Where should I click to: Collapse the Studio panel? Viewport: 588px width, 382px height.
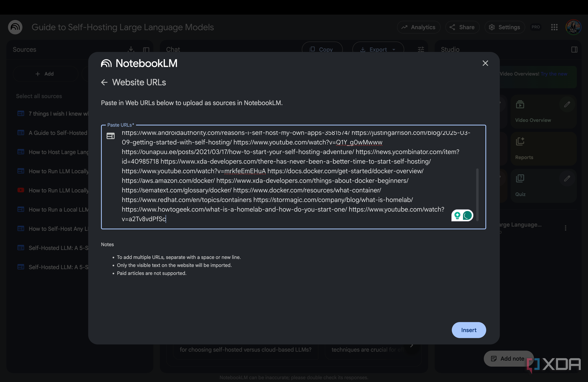coord(574,50)
